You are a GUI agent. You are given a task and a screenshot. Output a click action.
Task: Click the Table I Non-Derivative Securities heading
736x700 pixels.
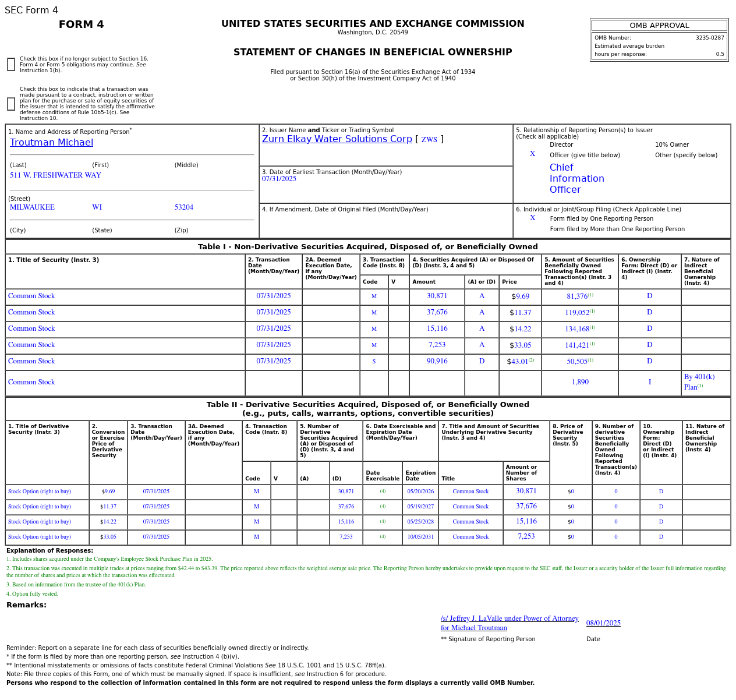point(368,247)
